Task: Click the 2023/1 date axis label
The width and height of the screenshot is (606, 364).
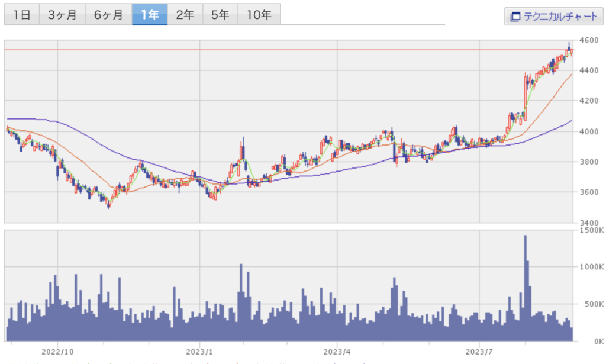Action: click(200, 352)
